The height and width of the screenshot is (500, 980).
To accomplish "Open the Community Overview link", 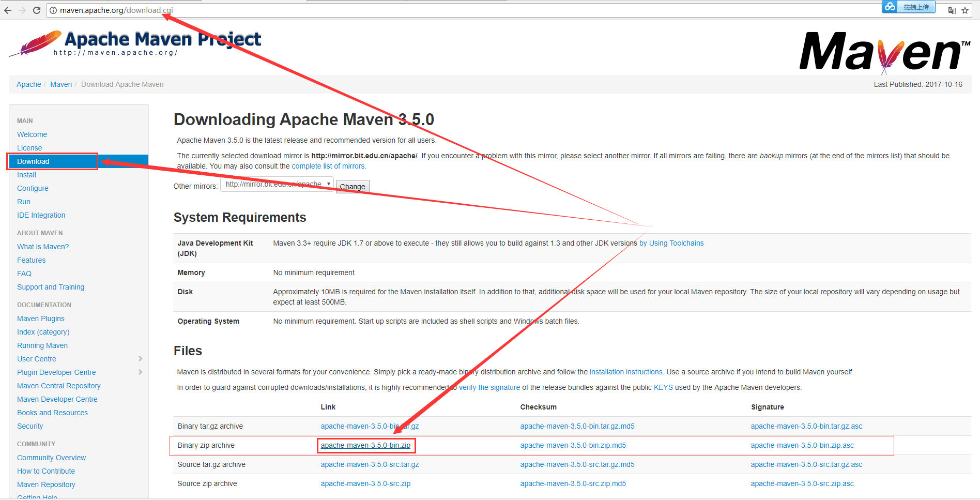I will click(51, 458).
